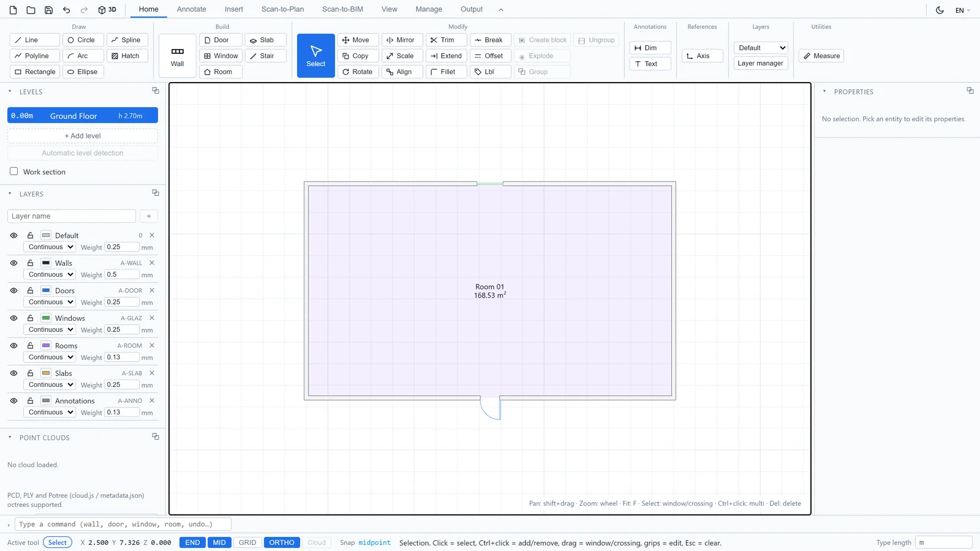
Task: Choose the Circle draw tool
Action: pyautogui.click(x=83, y=40)
